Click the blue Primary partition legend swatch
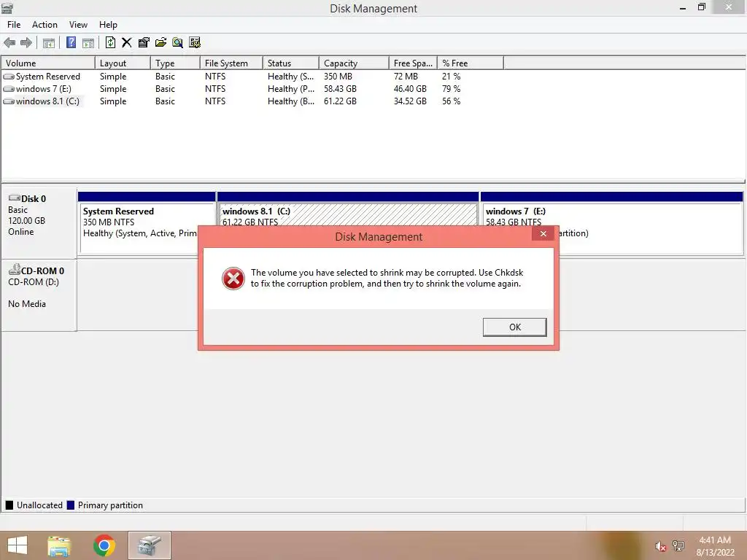Viewport: 747px width, 560px height. [x=71, y=505]
